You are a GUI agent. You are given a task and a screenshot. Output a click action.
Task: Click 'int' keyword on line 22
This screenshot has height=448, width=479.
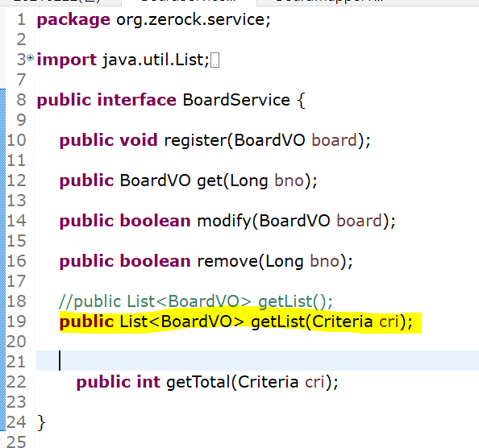pyautogui.click(x=148, y=382)
